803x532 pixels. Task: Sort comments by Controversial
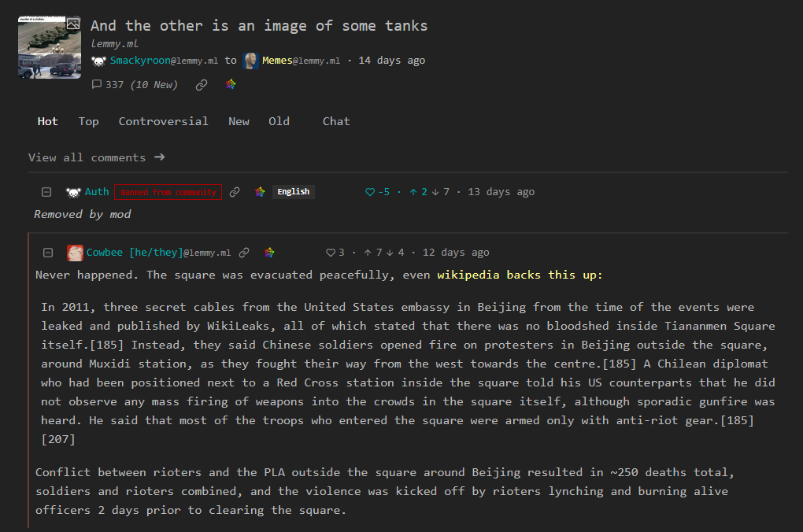[164, 121]
